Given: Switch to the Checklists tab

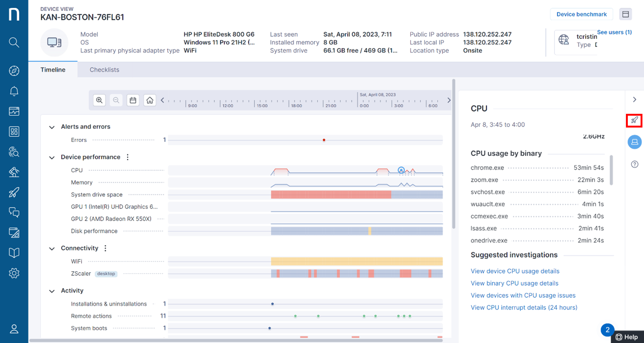Looking at the screenshot, I should pos(104,70).
